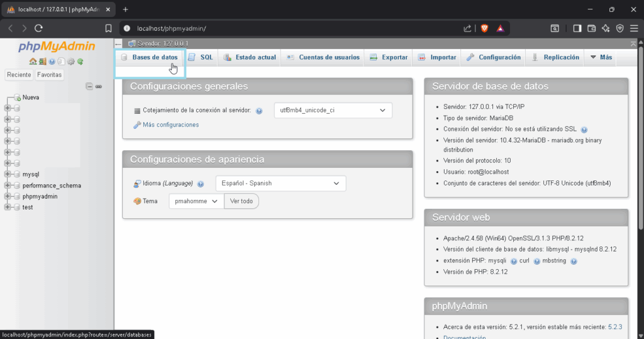Click help icon next to curl extension
Screen dimensions: 644x339
[536, 262]
